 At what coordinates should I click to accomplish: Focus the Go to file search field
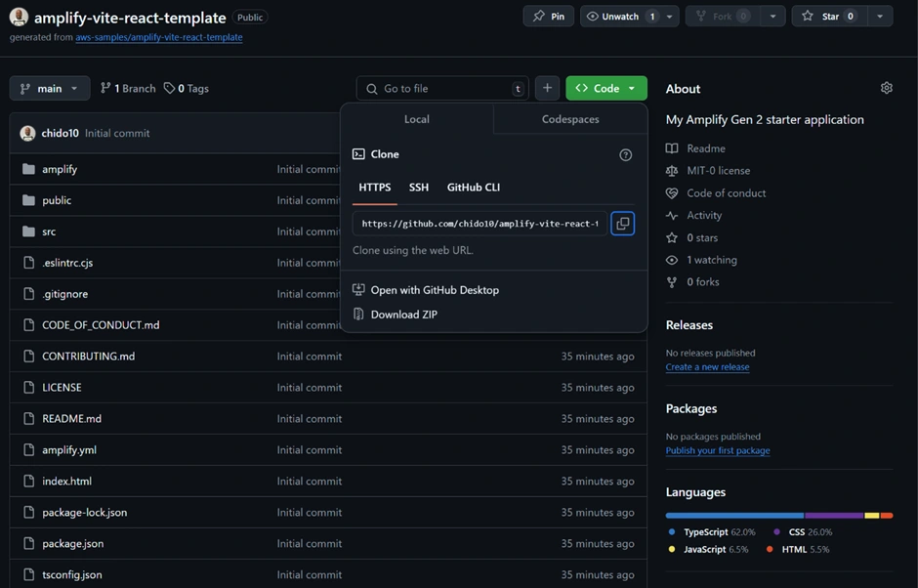[442, 88]
